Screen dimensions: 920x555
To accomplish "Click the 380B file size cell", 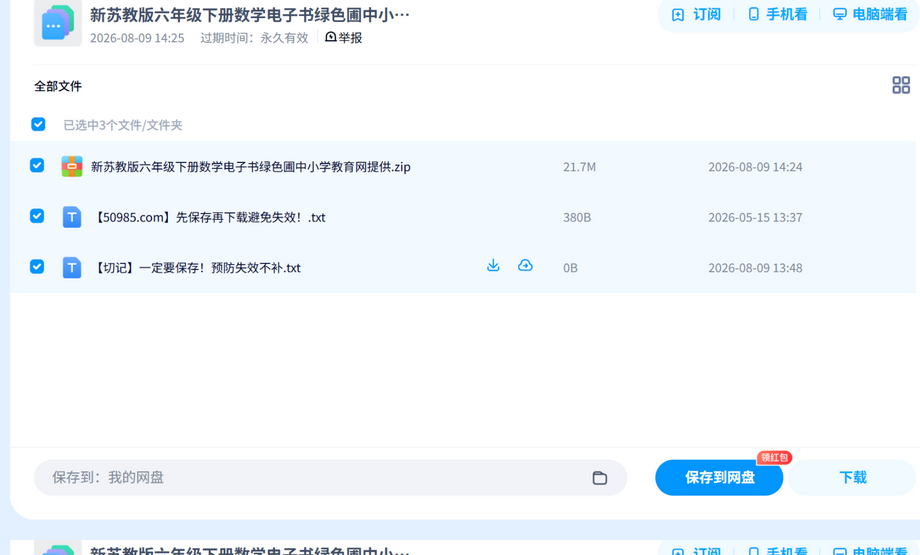I will point(577,218).
